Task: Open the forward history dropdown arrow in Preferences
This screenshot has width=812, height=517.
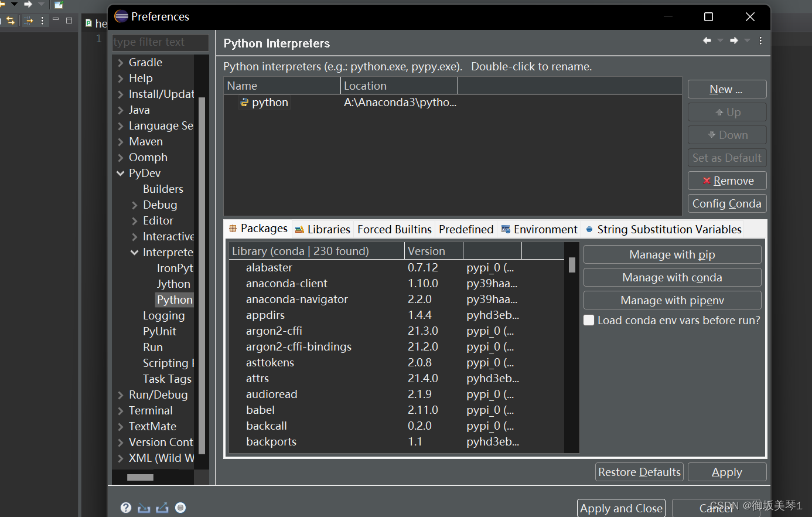Action: coord(747,40)
